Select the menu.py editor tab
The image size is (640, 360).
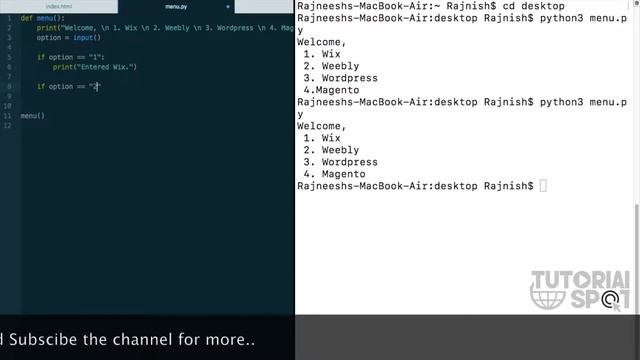pos(176,7)
